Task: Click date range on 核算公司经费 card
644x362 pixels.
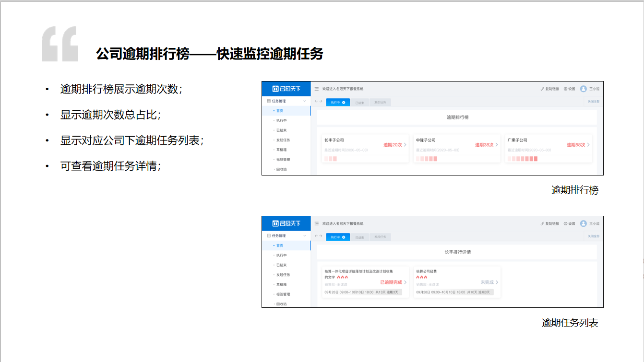Action: click(x=440, y=292)
